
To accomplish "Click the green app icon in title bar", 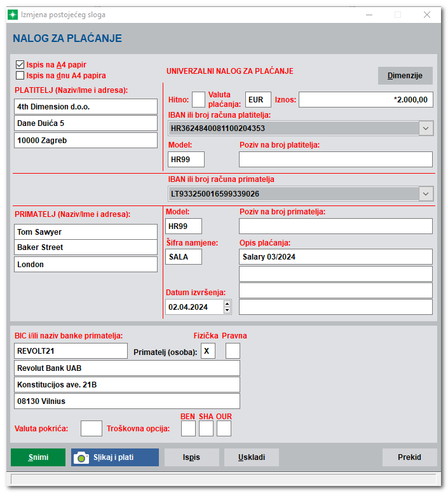I will [14, 14].
